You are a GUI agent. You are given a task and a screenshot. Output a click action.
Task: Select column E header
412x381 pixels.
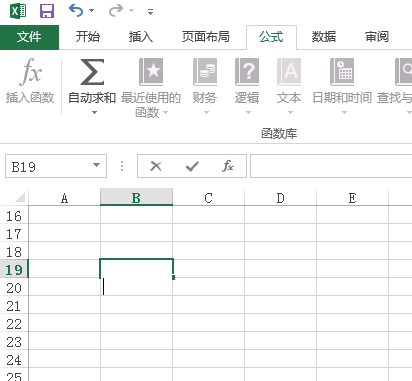point(352,198)
